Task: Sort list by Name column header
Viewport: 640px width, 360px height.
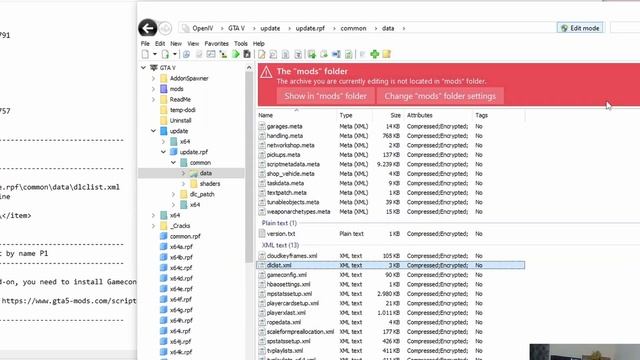Action: point(297,116)
